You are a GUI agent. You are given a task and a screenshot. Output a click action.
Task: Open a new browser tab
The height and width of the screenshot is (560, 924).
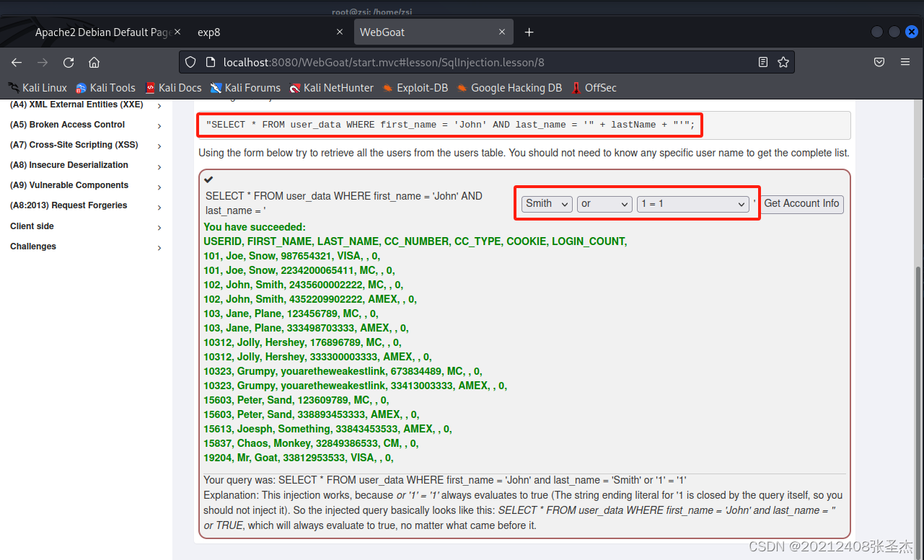(529, 32)
